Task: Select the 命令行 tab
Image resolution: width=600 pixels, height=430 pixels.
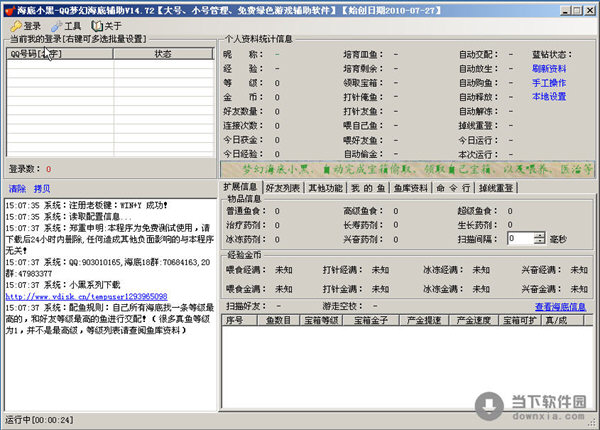Action: (450, 187)
